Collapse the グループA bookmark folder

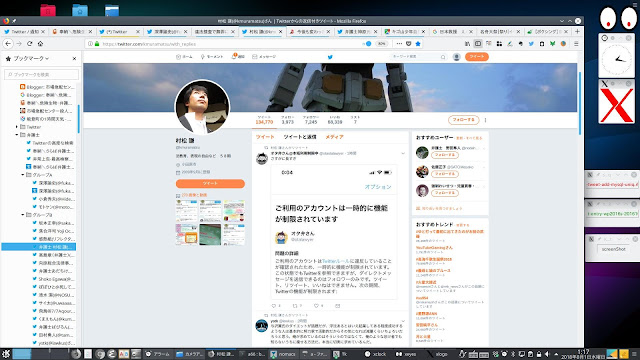click(23, 175)
